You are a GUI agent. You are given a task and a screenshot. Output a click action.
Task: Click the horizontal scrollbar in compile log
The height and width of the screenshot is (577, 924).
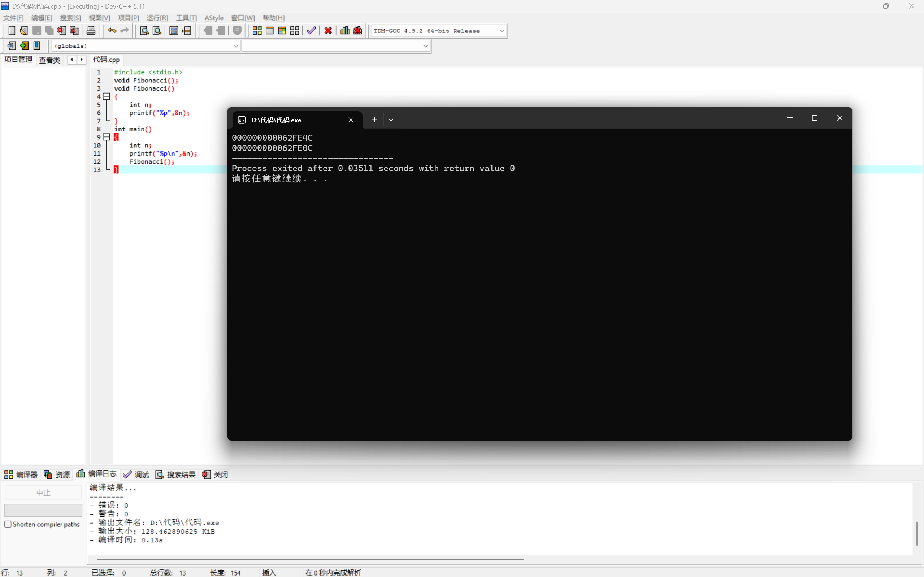pos(310,559)
